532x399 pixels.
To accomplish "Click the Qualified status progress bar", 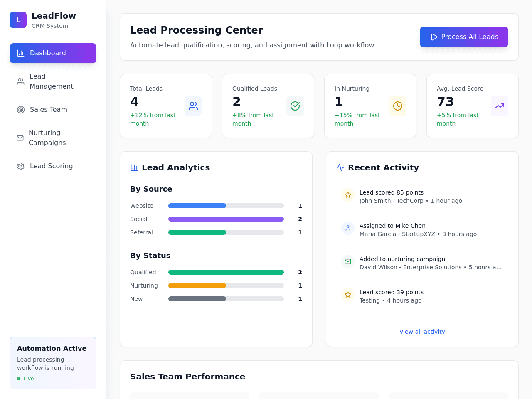I will (226, 272).
